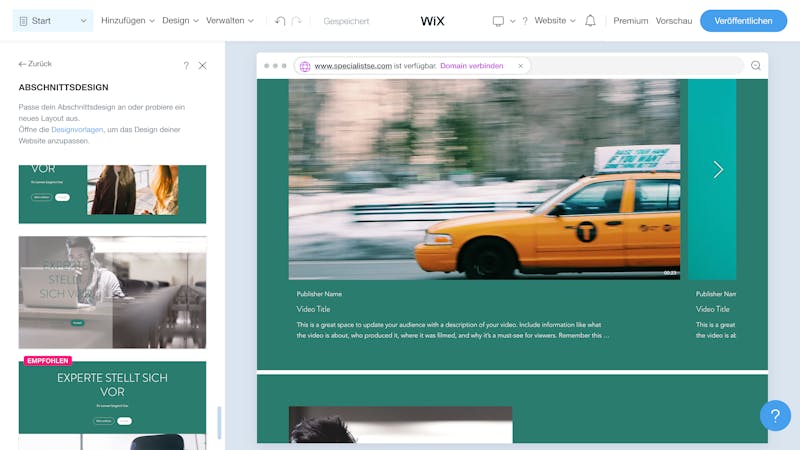
Task: Close the Abschnittsdesign panel
Action: (203, 65)
